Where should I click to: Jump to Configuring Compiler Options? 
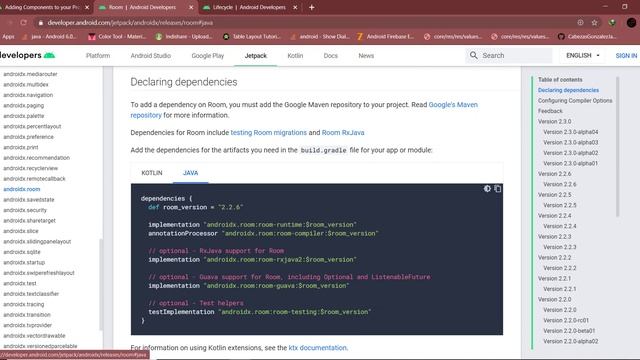tap(575, 100)
